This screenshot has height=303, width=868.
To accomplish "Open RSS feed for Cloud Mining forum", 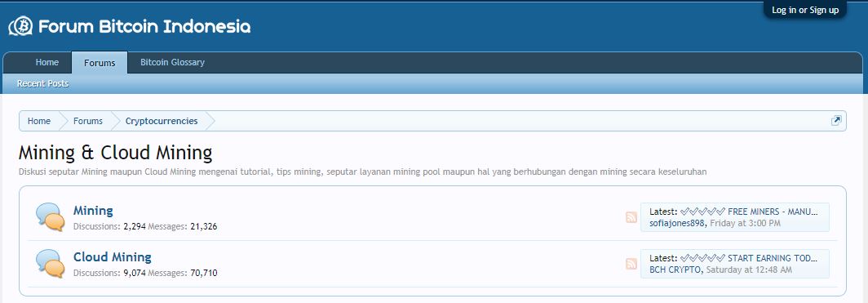I will [631, 264].
